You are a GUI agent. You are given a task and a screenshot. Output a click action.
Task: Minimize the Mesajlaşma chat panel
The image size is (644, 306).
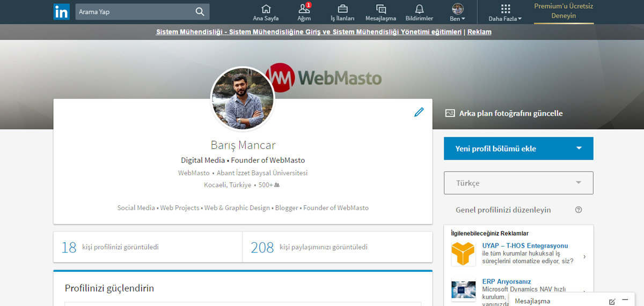(x=625, y=300)
